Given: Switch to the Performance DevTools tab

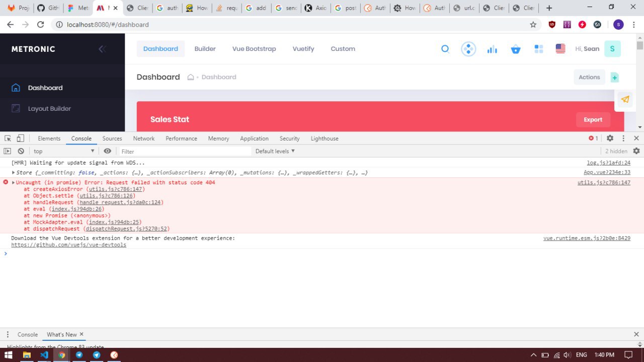Looking at the screenshot, I should (181, 138).
